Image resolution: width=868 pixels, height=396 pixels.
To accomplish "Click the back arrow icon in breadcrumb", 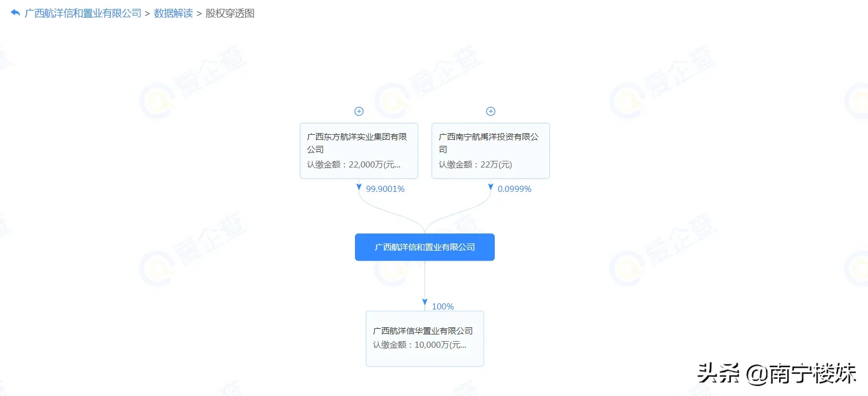I will point(15,13).
